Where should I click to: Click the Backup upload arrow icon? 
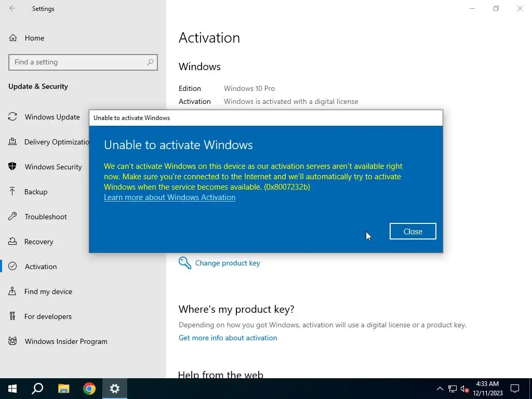click(x=12, y=192)
